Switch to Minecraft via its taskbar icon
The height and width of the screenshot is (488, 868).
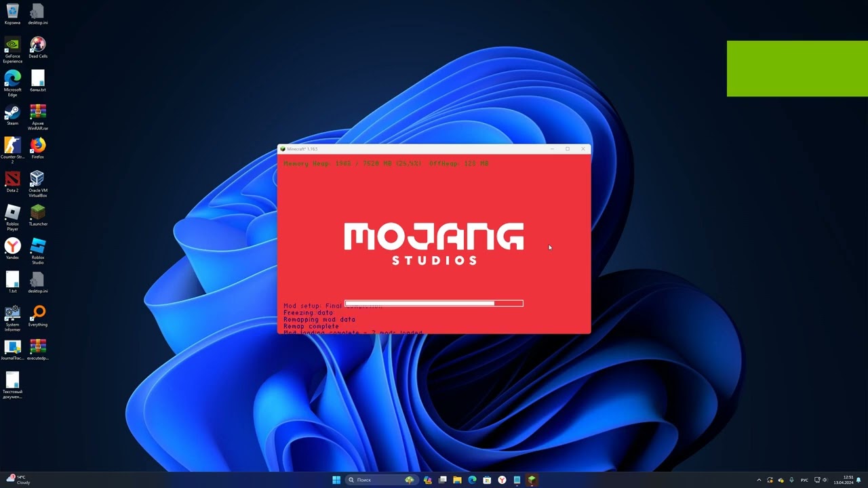(532, 480)
